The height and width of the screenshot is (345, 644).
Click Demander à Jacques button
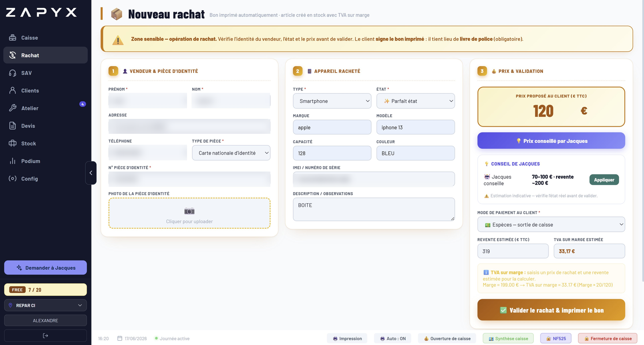tap(45, 268)
